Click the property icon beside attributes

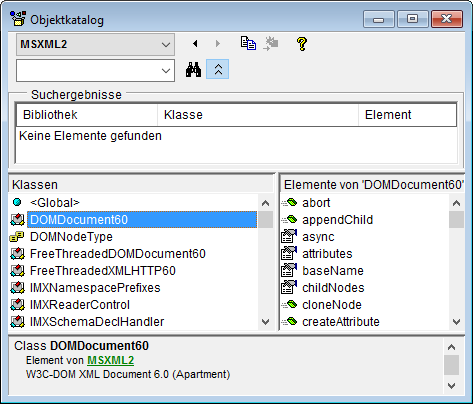click(289, 253)
